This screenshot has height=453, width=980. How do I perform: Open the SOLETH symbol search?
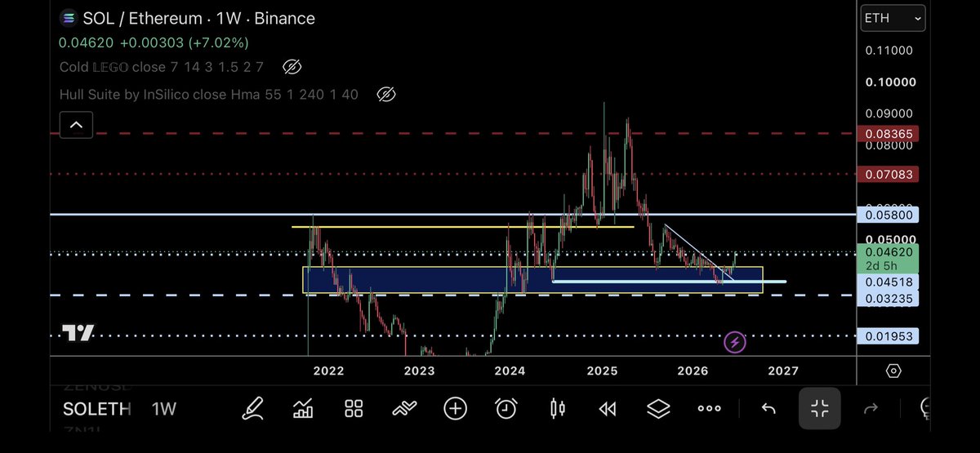click(97, 409)
